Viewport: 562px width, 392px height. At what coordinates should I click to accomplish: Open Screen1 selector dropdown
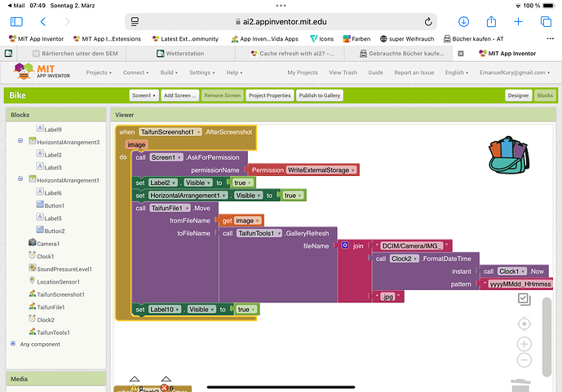(x=144, y=95)
